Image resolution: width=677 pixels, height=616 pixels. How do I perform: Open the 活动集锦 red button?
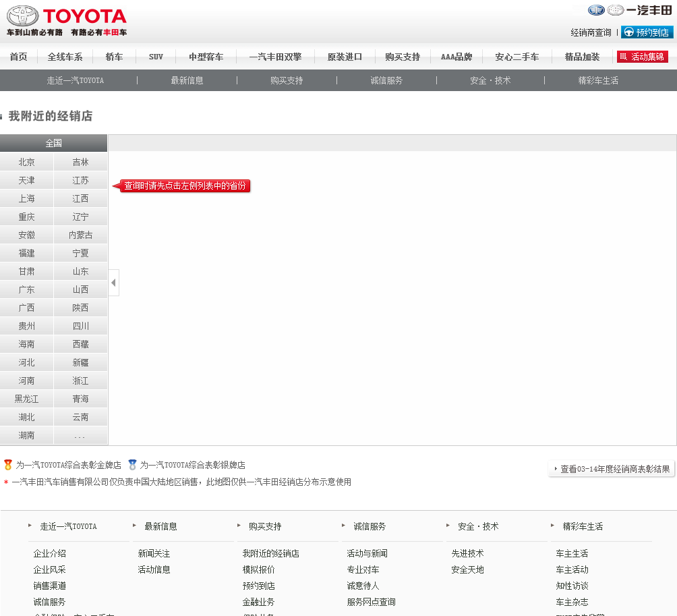click(x=643, y=57)
